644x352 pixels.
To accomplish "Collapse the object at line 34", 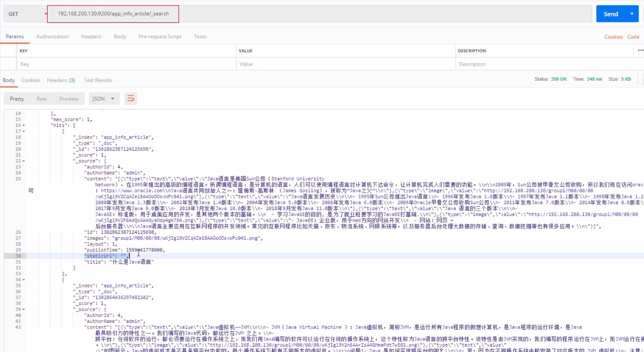I will [x=24, y=280].
